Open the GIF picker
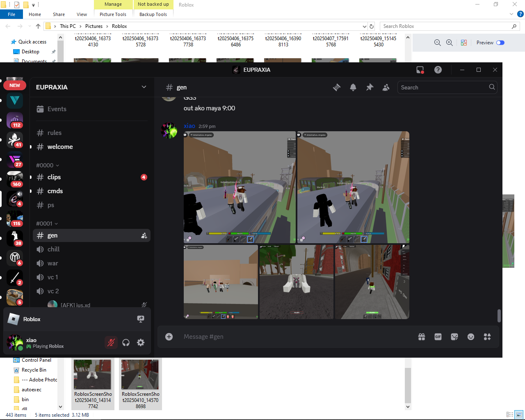This screenshot has height=420, width=525. (438, 337)
